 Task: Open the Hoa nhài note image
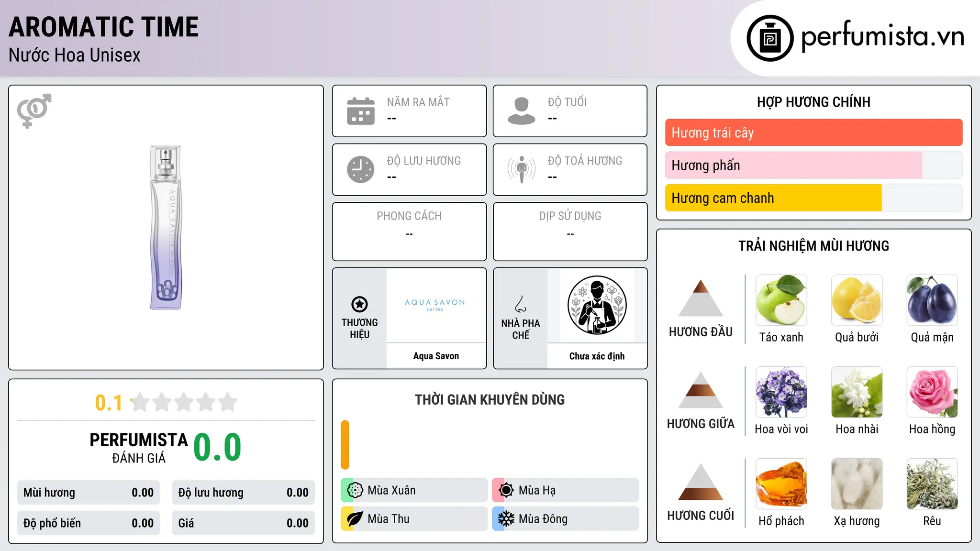pyautogui.click(x=857, y=392)
